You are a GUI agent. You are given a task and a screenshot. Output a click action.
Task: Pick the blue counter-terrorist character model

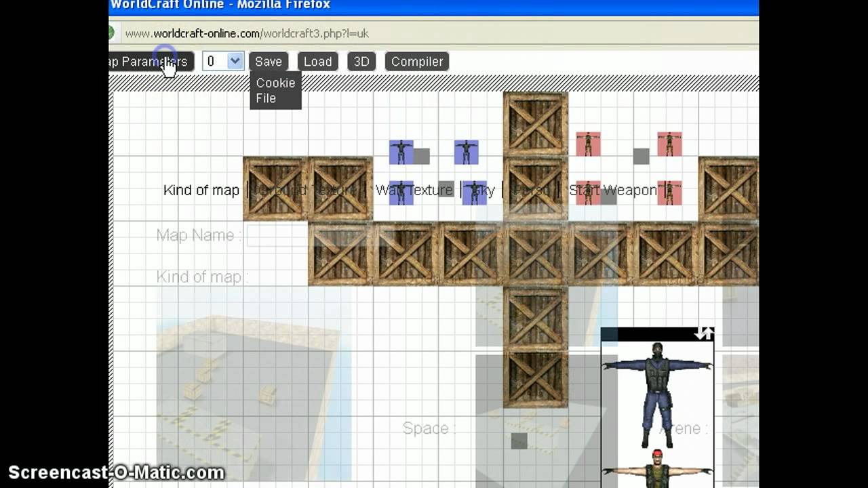tap(657, 394)
